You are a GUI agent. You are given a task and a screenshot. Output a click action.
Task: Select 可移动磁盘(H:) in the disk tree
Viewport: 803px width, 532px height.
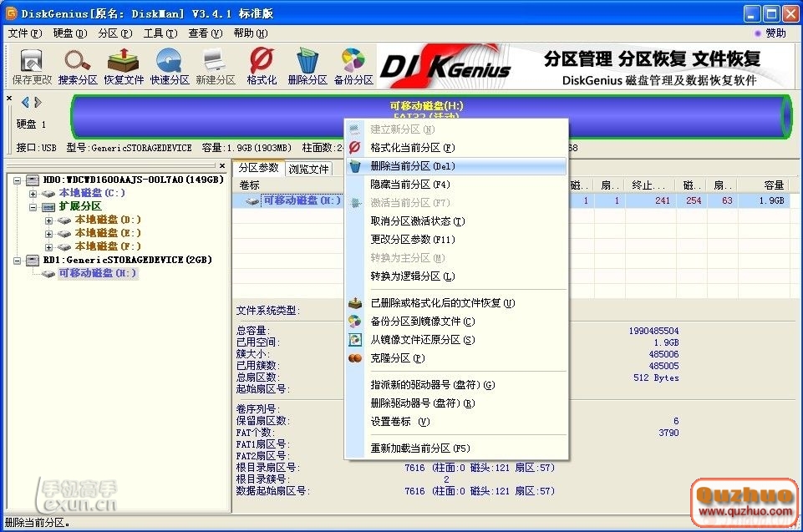[97, 273]
